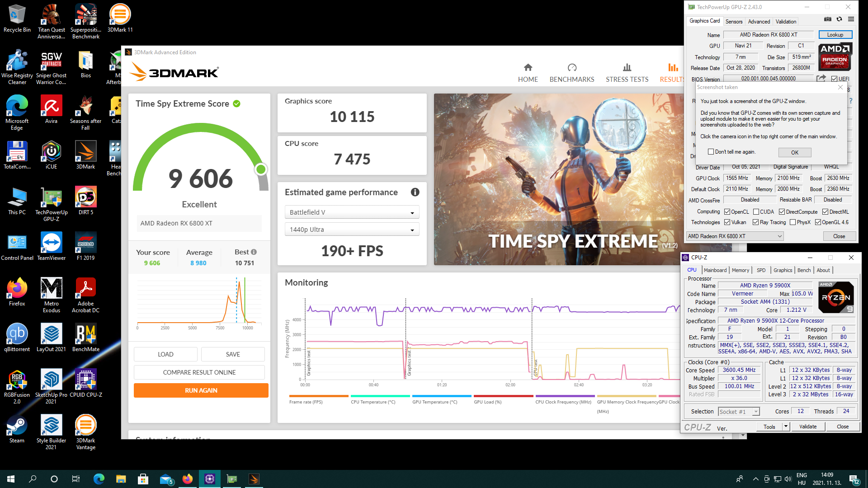Toggle the DirectCompute checkbox
The image size is (868, 488).
click(x=782, y=211)
